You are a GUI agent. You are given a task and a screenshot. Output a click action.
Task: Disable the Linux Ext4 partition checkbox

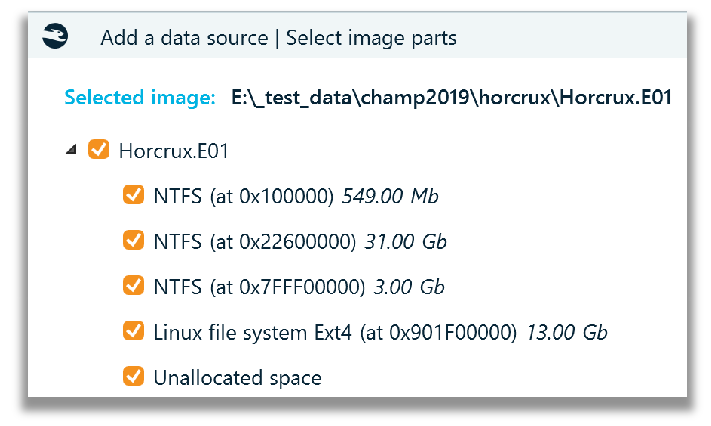pos(133,331)
